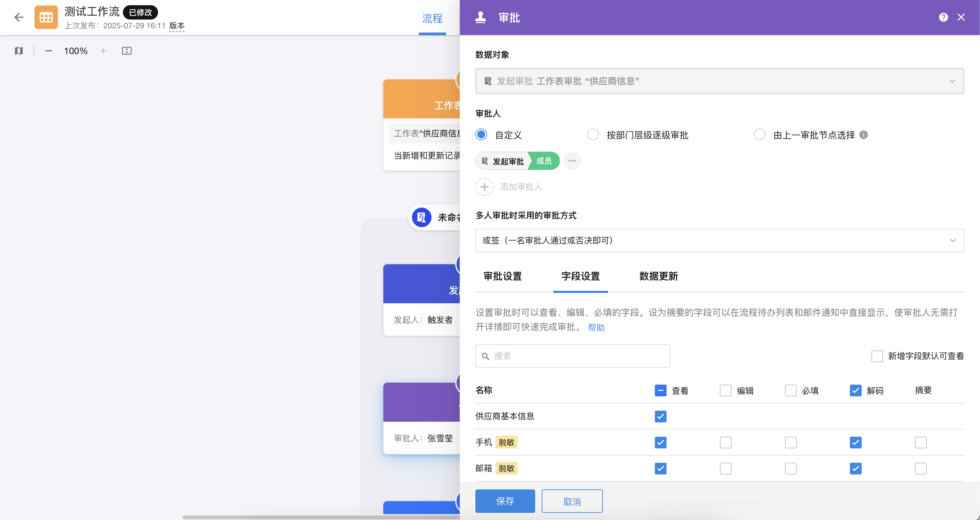The image size is (980, 520).
Task: Zoom out with the minus icon
Action: point(48,51)
